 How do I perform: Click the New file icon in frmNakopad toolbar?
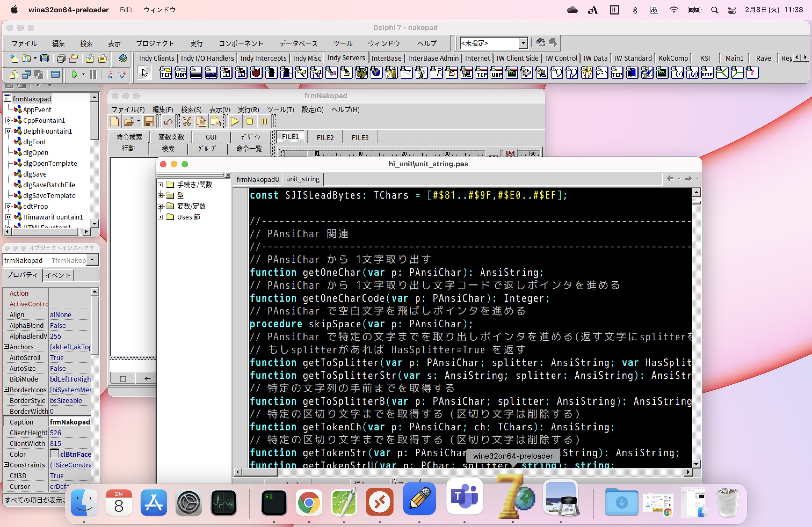115,121
